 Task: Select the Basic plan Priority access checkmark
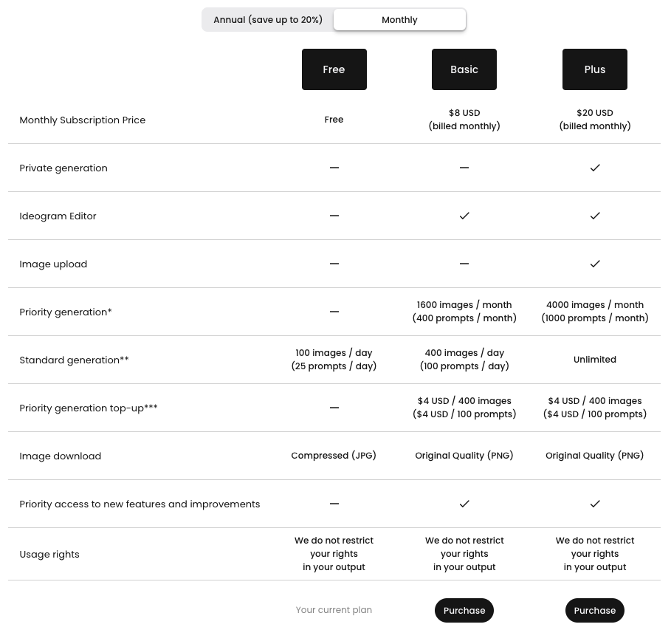click(x=464, y=504)
